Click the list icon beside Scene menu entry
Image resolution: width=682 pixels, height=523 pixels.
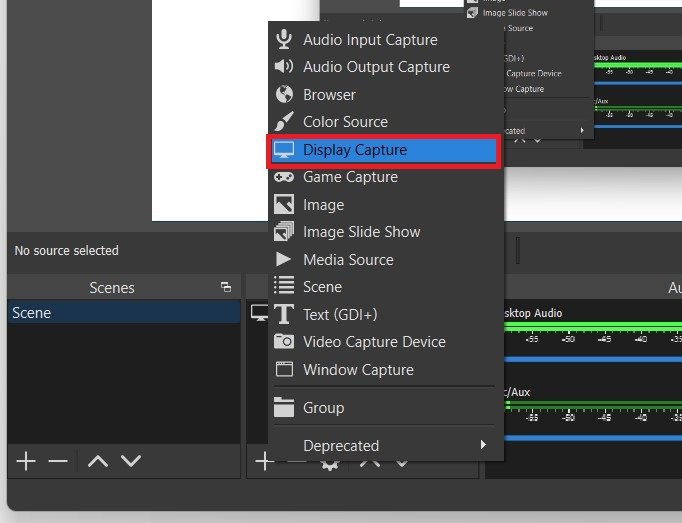pyautogui.click(x=284, y=285)
